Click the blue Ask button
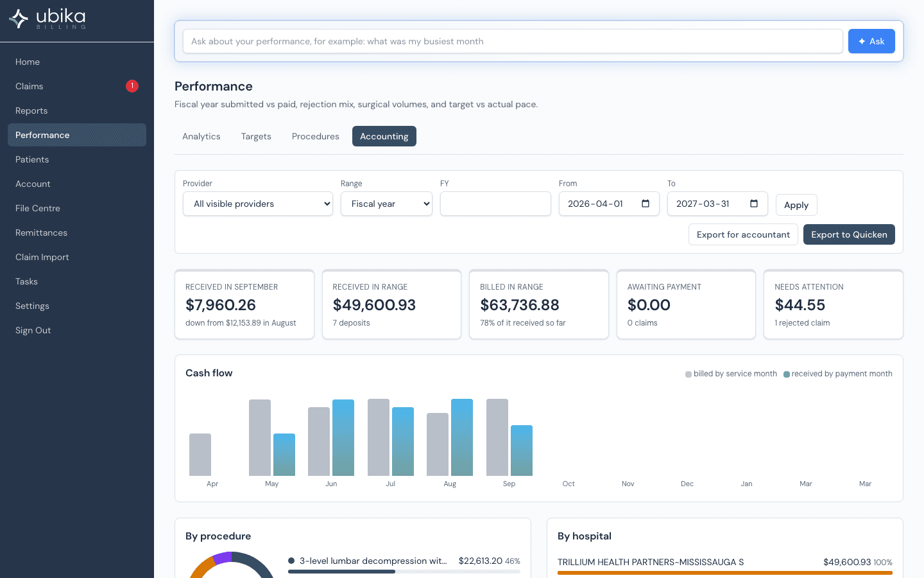 (871, 41)
